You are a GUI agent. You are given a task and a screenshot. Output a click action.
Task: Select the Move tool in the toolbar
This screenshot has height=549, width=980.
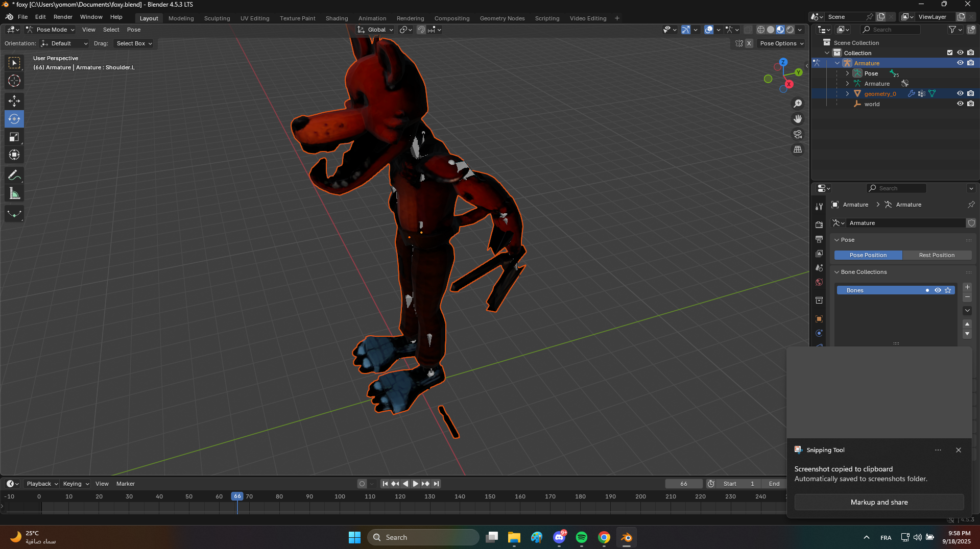[14, 101]
